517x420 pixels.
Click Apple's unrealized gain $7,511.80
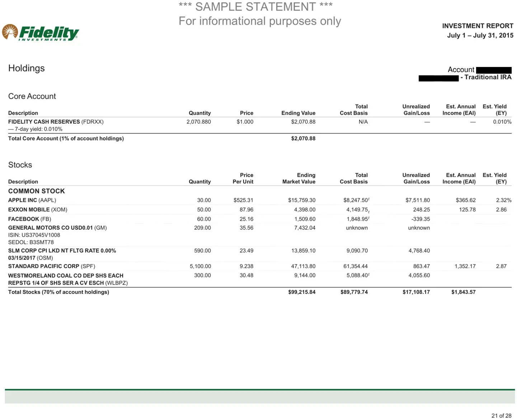tap(418, 200)
